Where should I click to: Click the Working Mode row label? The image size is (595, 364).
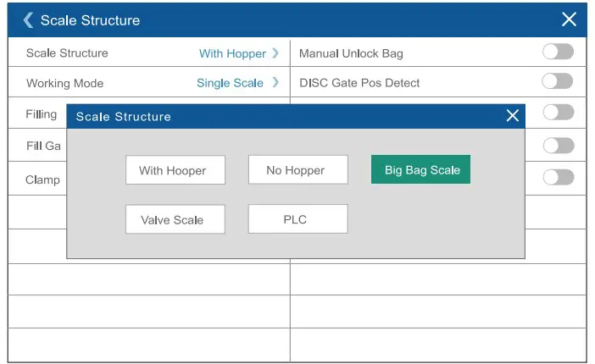pos(64,83)
